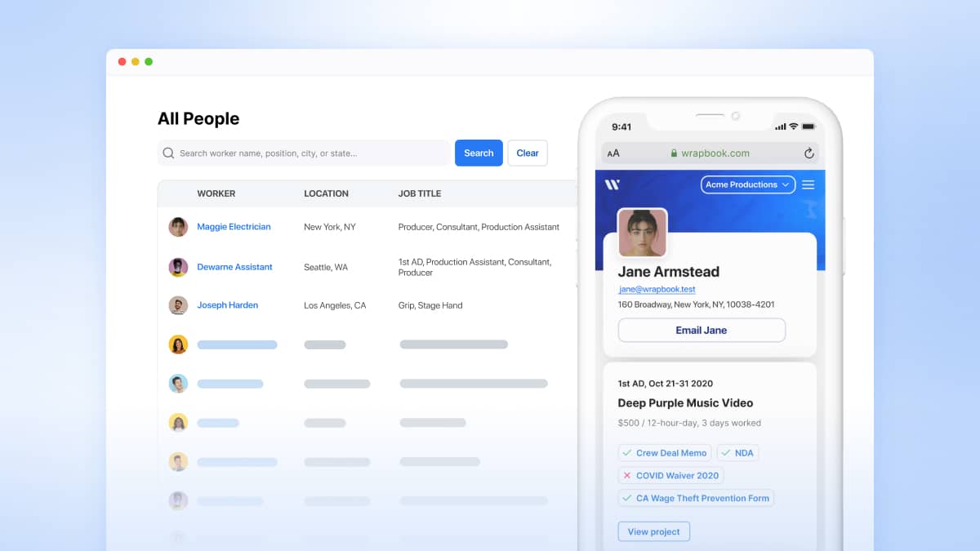The height and width of the screenshot is (551, 980).
Task: Open the hamburger menu on phone
Action: (808, 184)
